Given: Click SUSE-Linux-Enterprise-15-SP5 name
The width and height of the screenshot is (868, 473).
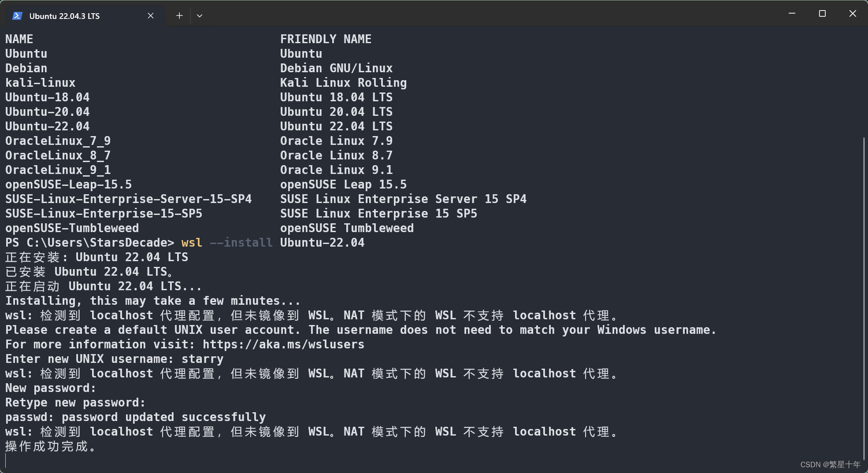Looking at the screenshot, I should point(104,214).
